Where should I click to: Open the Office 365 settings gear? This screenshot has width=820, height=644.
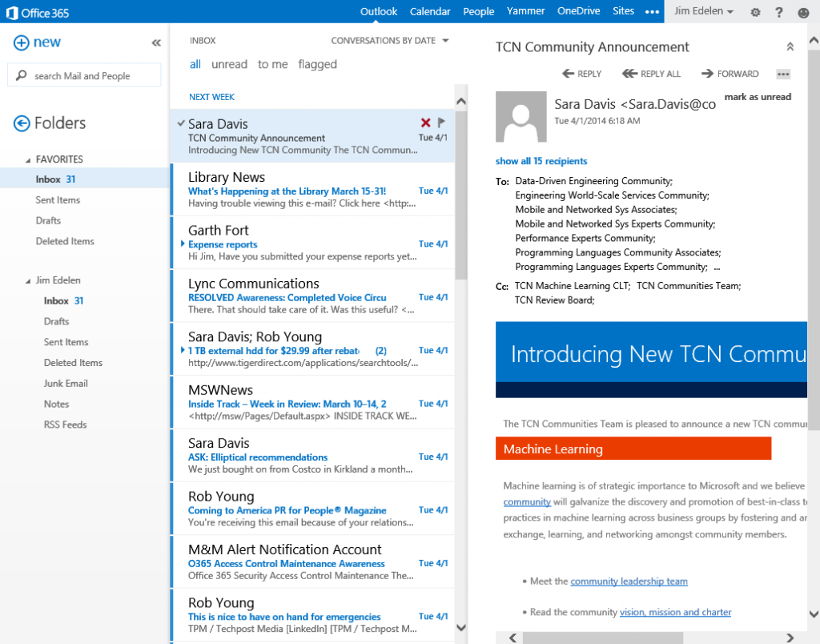click(x=754, y=12)
